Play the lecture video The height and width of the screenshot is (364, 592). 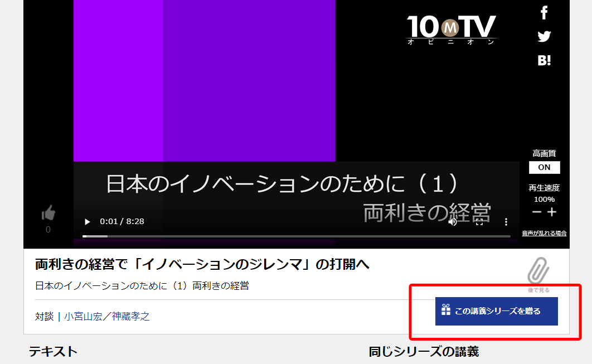[x=87, y=222]
